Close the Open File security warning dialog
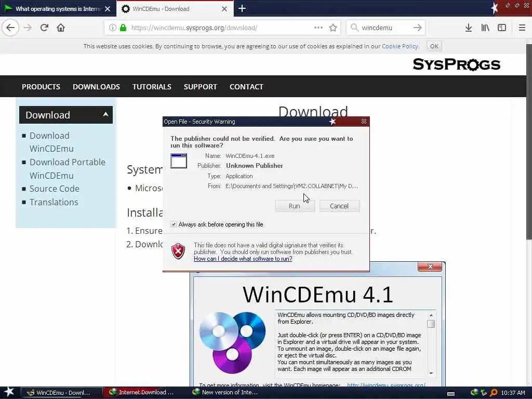532x399 pixels. [x=364, y=121]
